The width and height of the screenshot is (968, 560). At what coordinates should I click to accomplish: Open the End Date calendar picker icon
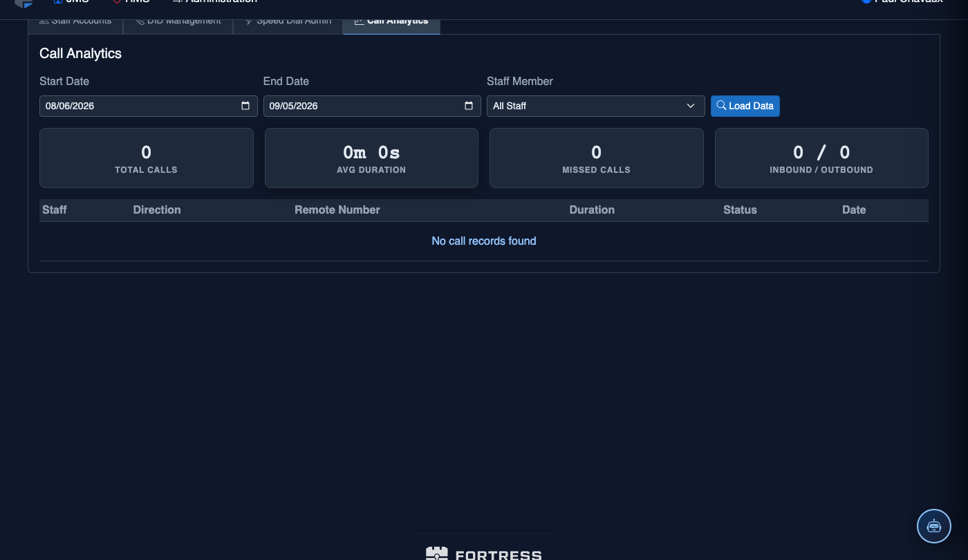(x=469, y=106)
